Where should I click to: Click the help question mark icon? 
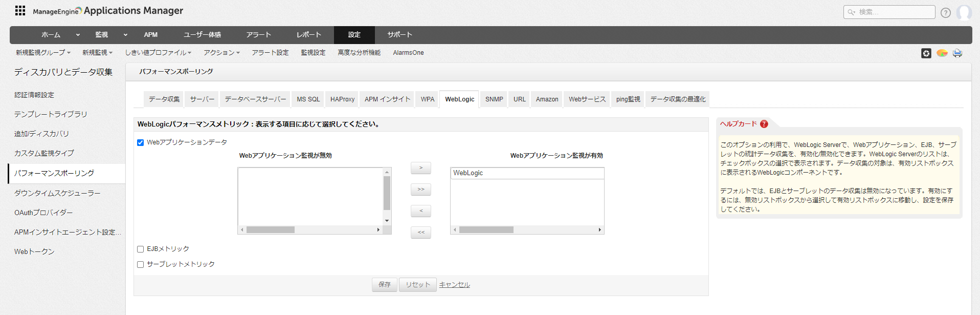[x=946, y=13]
